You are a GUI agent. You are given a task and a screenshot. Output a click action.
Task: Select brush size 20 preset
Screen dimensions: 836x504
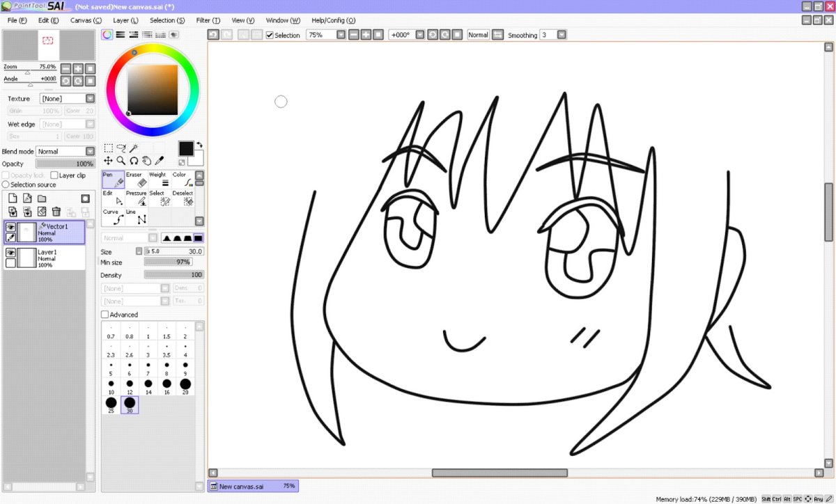coord(185,385)
